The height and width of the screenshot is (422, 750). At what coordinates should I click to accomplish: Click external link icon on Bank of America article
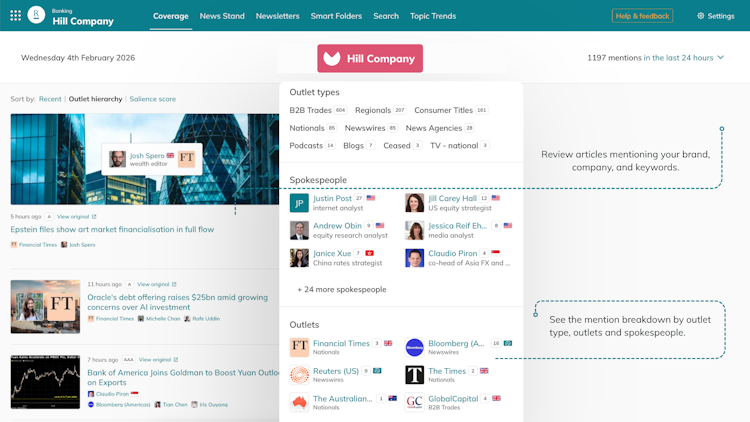pos(176,360)
